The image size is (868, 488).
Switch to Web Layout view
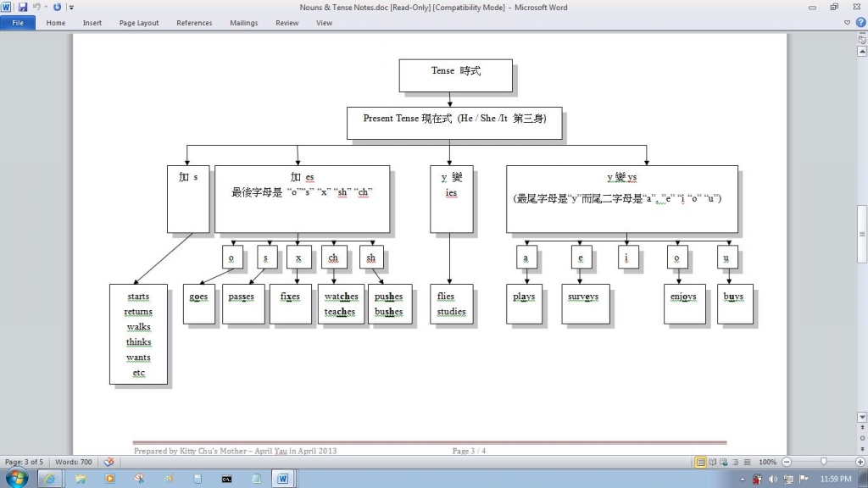click(x=723, y=462)
